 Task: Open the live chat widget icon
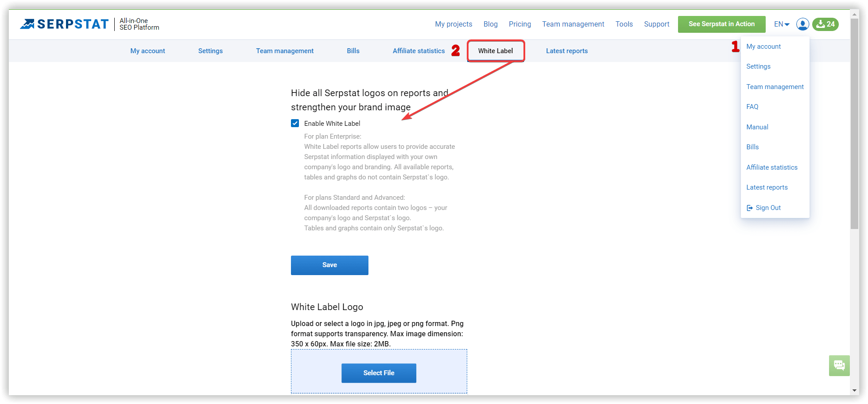click(839, 365)
